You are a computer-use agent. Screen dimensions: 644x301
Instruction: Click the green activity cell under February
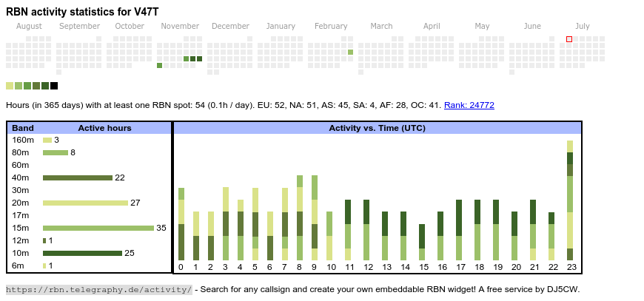pos(351,52)
